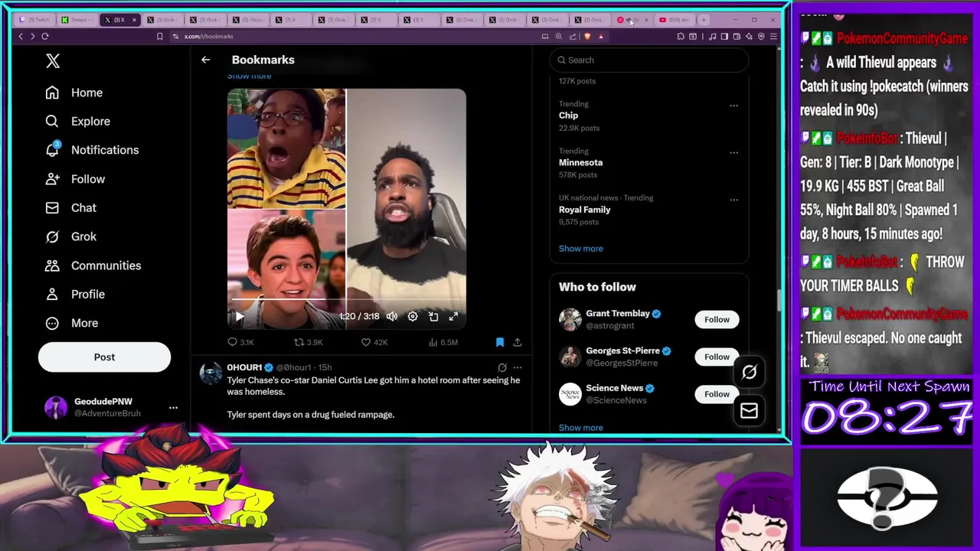Seek using the video progress bar
The width and height of the screenshot is (980, 551).
pyautogui.click(x=346, y=299)
